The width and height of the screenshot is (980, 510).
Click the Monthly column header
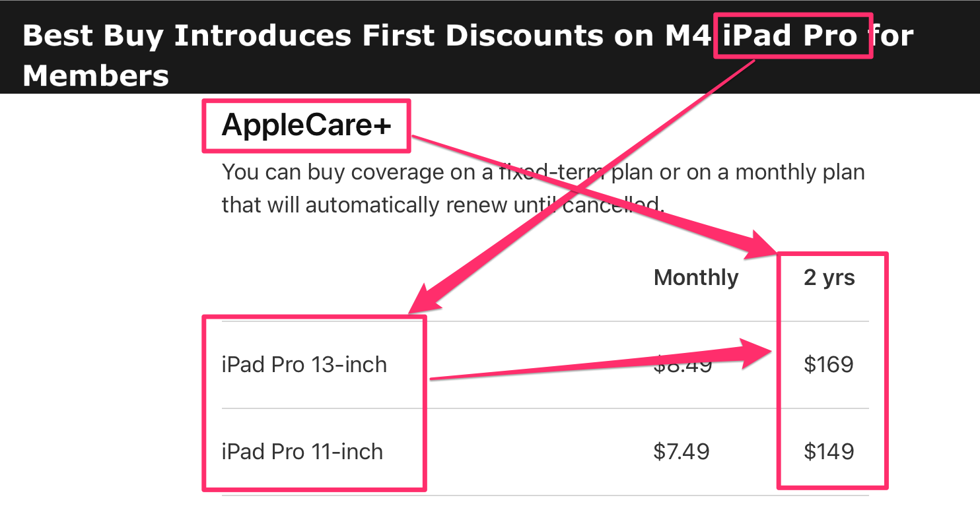tap(696, 277)
